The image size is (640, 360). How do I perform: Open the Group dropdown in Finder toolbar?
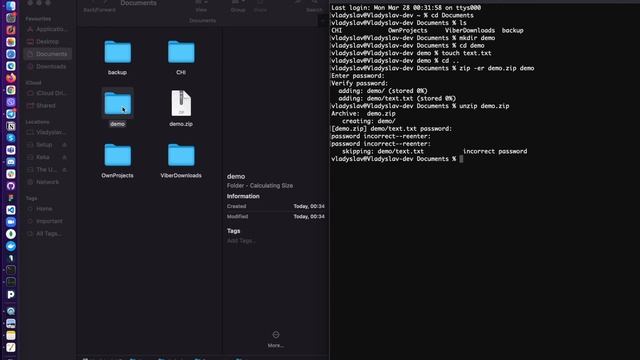coord(238,3)
